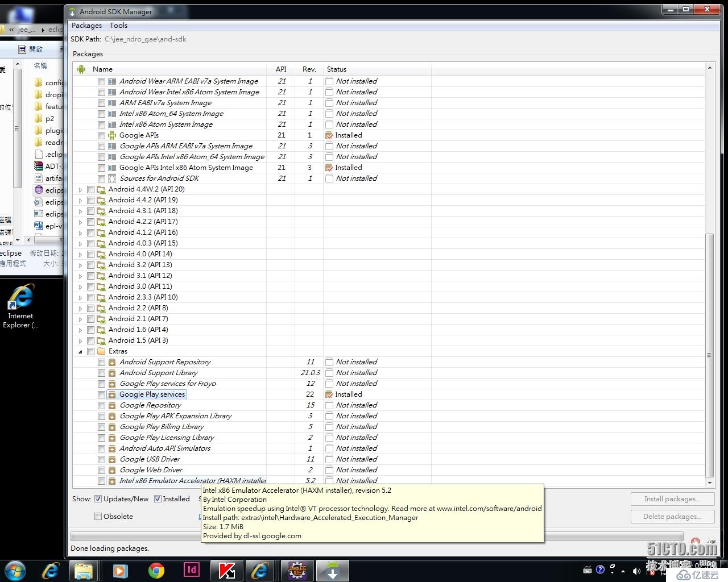Image resolution: width=728 pixels, height=582 pixels.
Task: Click the Delete packages button
Action: (672, 517)
